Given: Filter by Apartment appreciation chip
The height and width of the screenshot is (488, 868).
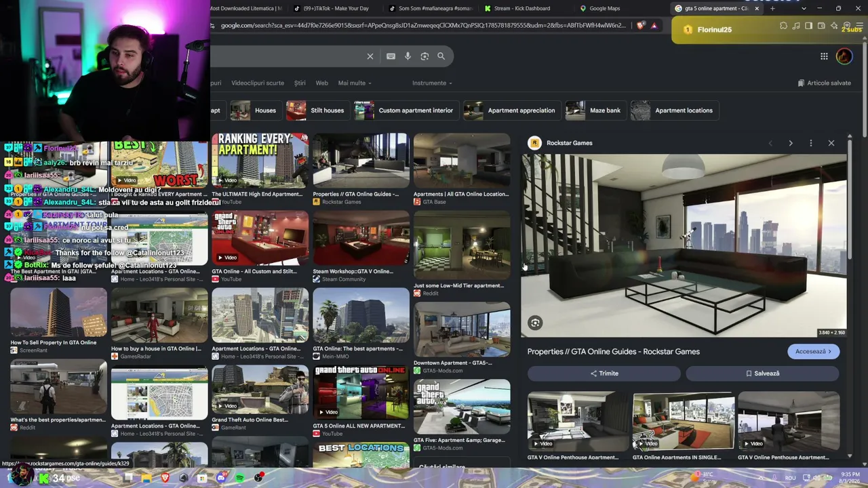Looking at the screenshot, I should 512,110.
